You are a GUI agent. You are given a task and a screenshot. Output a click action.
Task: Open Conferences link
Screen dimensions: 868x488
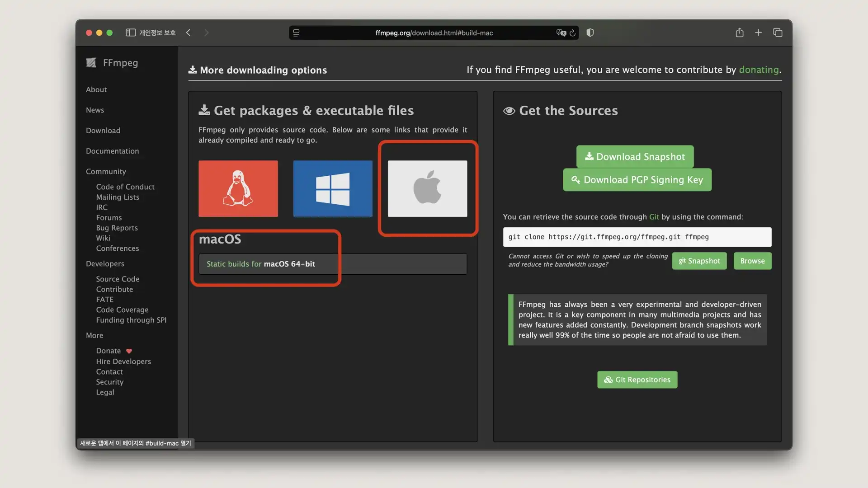(x=118, y=249)
